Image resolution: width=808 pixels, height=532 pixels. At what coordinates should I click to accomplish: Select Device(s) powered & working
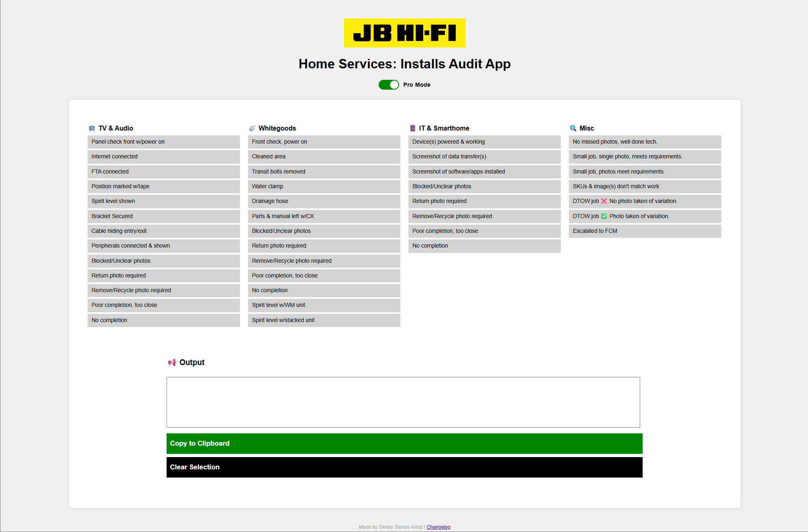pos(485,142)
